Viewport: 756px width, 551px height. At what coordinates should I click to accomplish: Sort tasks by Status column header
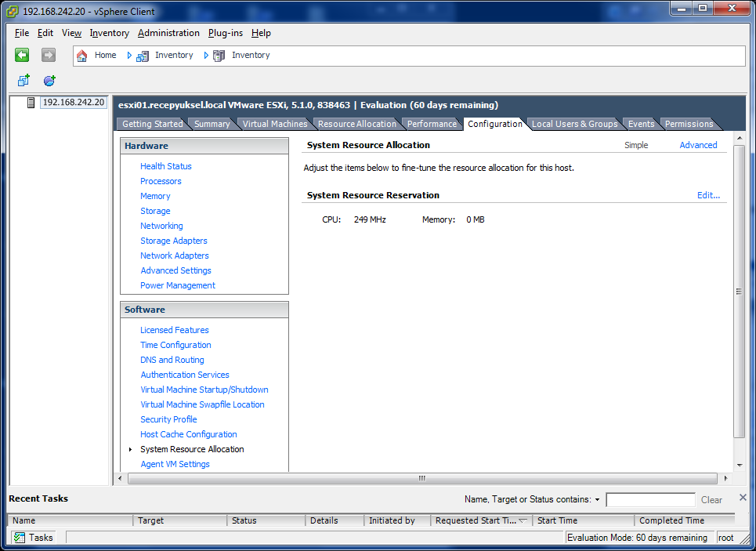coord(266,520)
